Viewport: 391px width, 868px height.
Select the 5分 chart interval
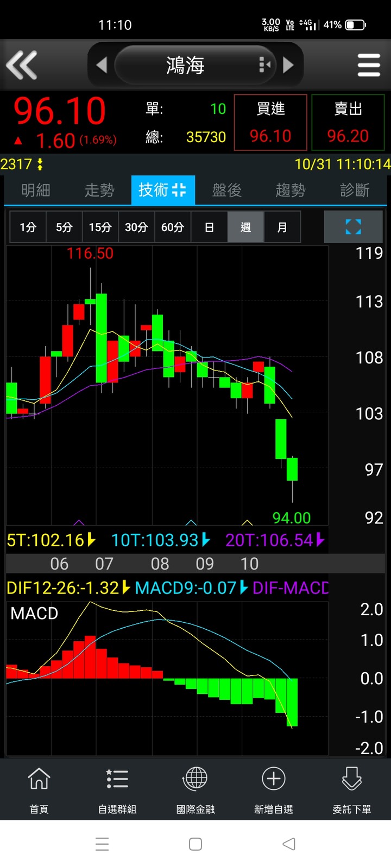click(x=64, y=227)
